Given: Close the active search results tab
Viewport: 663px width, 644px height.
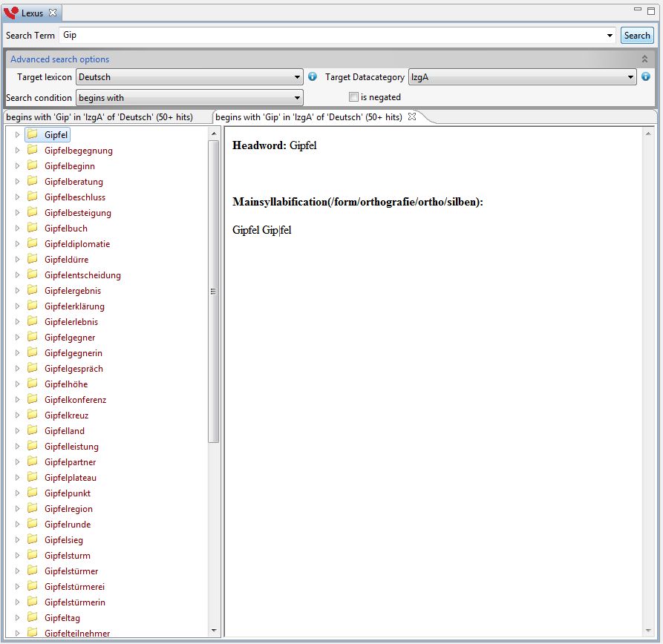Looking at the screenshot, I should (x=412, y=117).
